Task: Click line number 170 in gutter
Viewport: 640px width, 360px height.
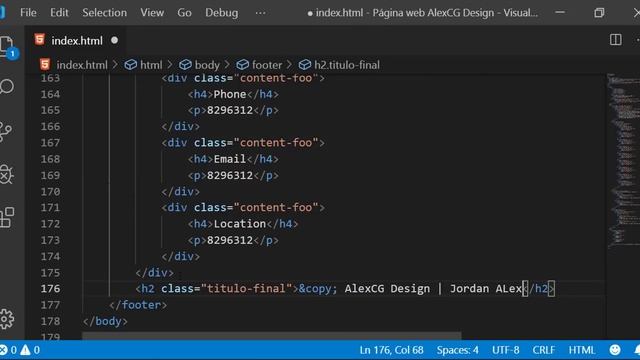Action: [50, 191]
